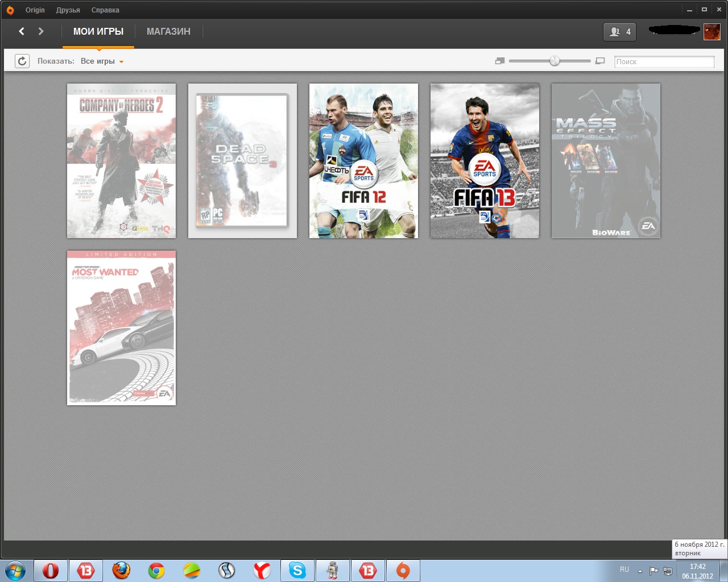Refresh the game library
The width and height of the screenshot is (728, 582).
[x=22, y=61]
